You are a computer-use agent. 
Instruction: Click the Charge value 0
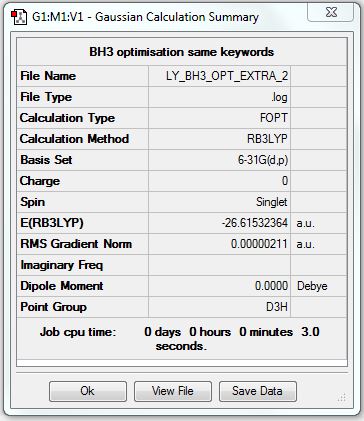(285, 181)
